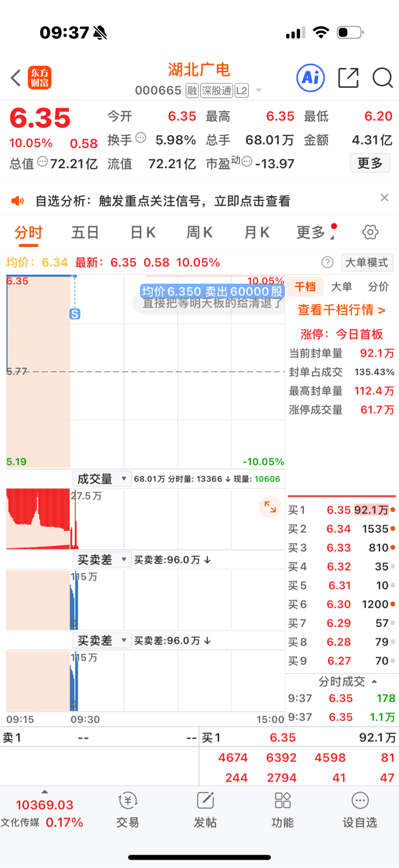
Task: Tap the share icon
Action: coord(348,78)
